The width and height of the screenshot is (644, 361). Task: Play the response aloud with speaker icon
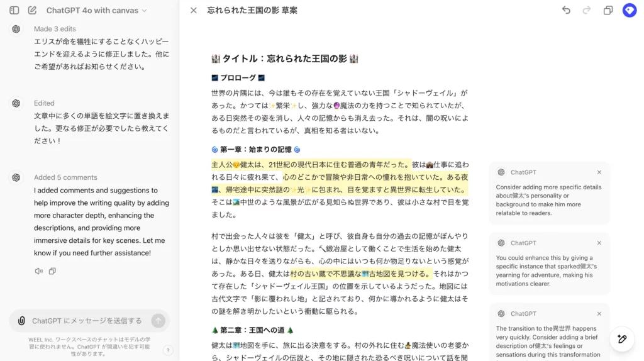(39, 271)
